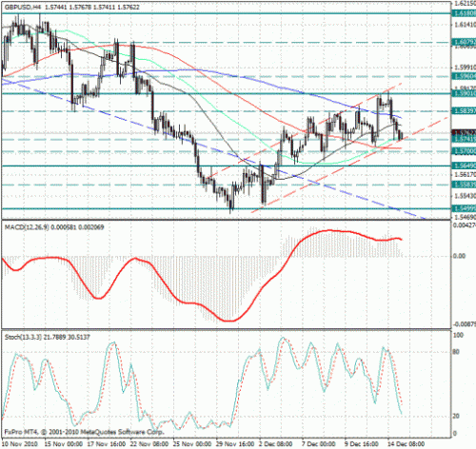Select the 1.5839 price level tag

(x=464, y=111)
